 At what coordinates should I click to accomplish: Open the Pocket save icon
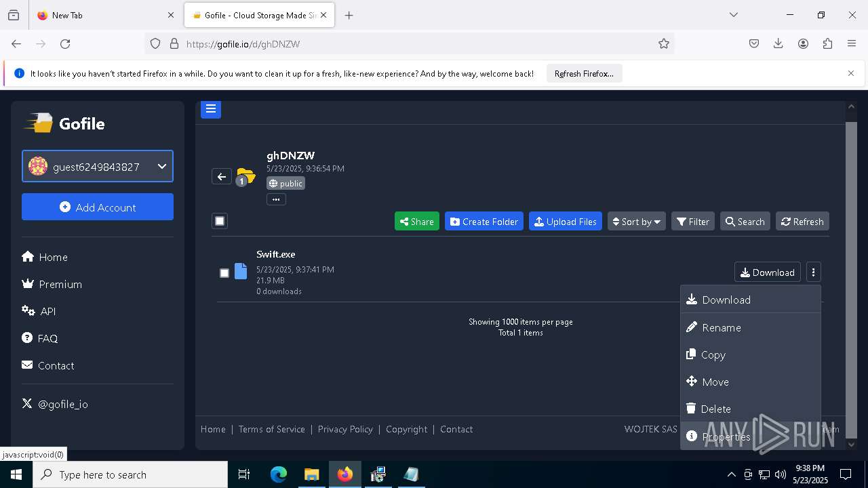754,43
